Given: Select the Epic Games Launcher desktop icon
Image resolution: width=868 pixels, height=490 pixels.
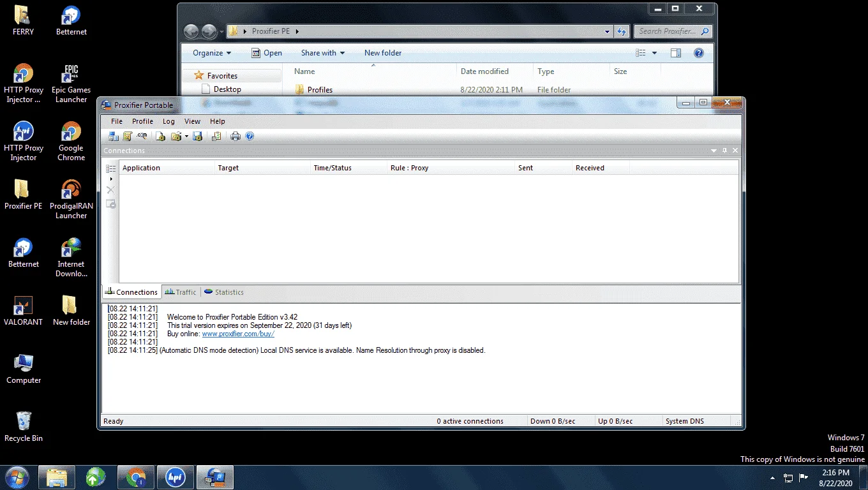Looking at the screenshot, I should click(x=71, y=84).
